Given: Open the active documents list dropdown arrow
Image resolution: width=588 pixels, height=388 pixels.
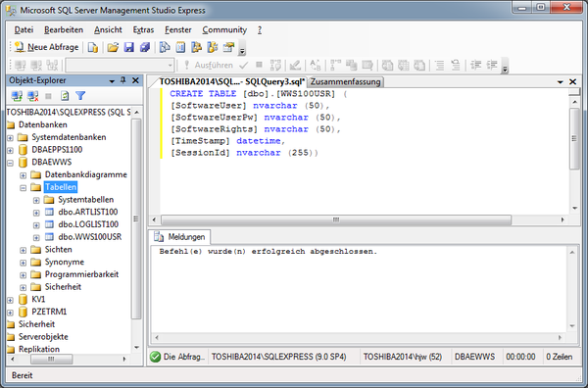Looking at the screenshot, I should (x=561, y=81).
